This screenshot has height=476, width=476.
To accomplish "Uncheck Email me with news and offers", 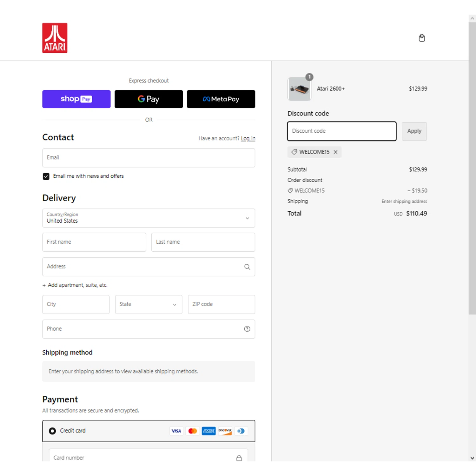I will tap(46, 176).
